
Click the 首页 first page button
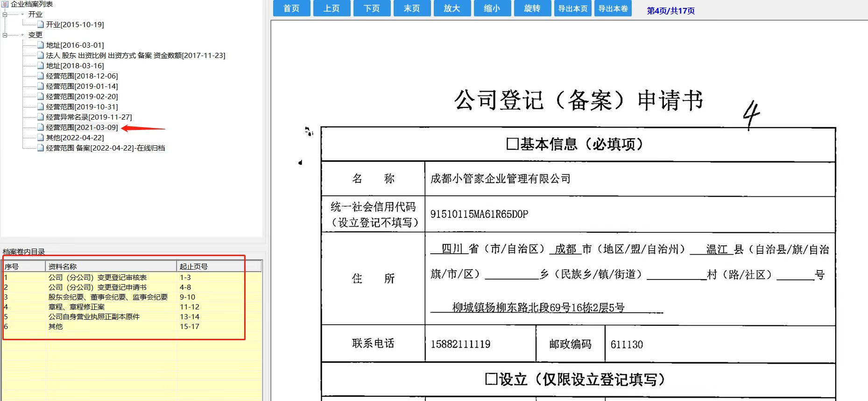pyautogui.click(x=291, y=8)
